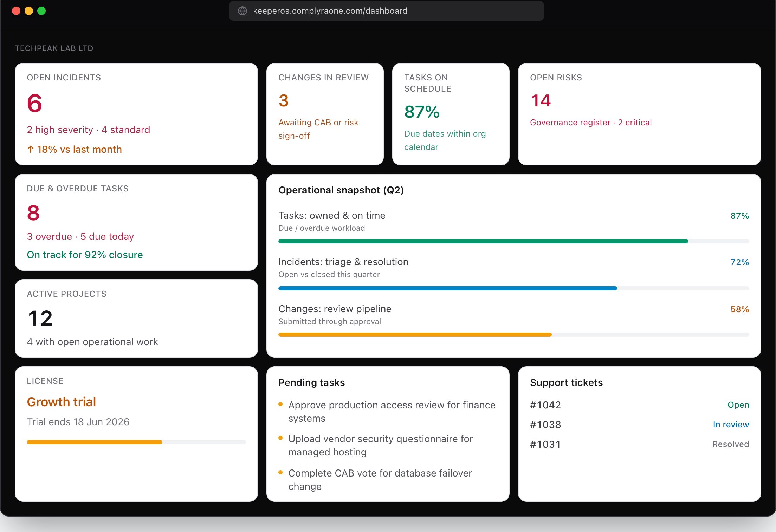Click 'Changes: review pipeline' row label
This screenshot has width=776, height=532.
coord(335,309)
